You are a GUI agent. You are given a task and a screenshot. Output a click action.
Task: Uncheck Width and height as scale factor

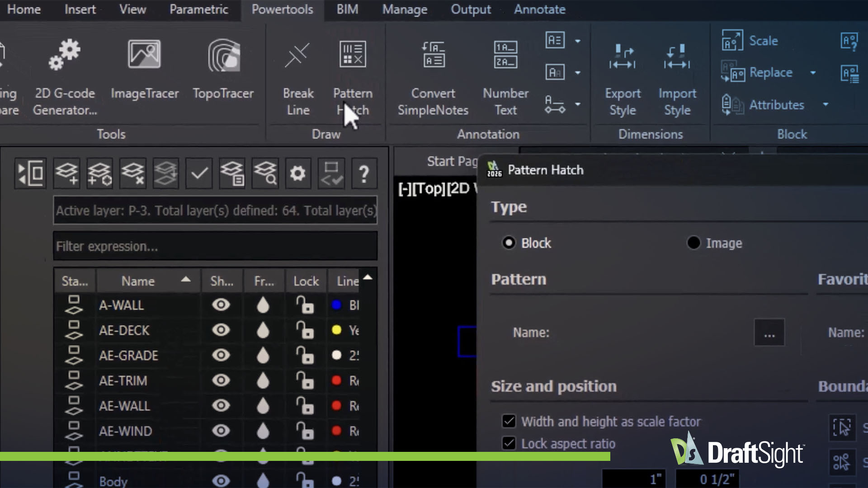509,421
